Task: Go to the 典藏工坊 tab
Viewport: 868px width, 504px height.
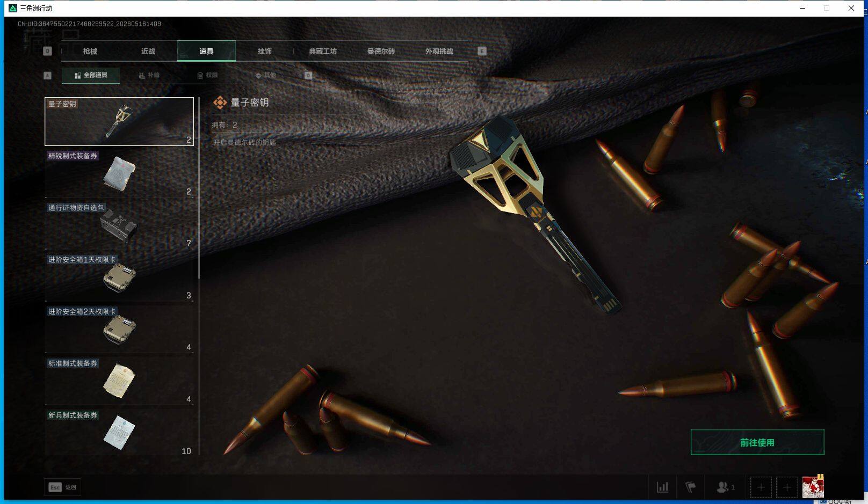Action: 323,51
